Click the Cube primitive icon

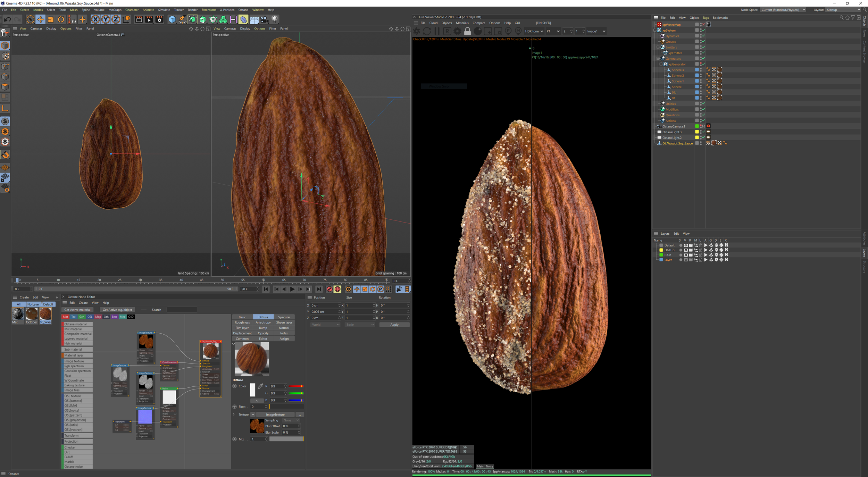(x=172, y=19)
